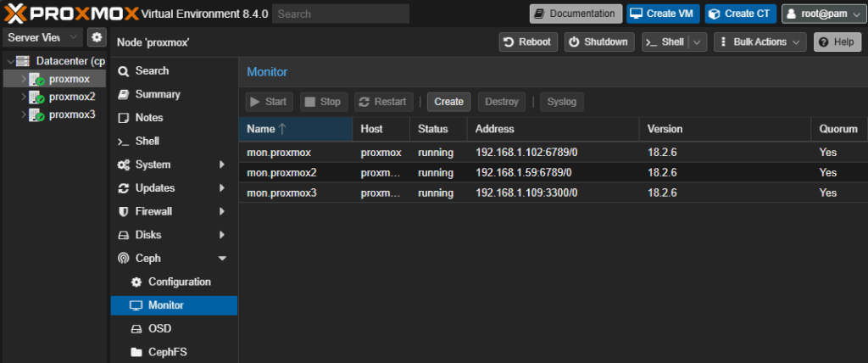Screen dimensions: 868x363
Task: Click the power icon on Shutdown button
Action: coord(575,42)
